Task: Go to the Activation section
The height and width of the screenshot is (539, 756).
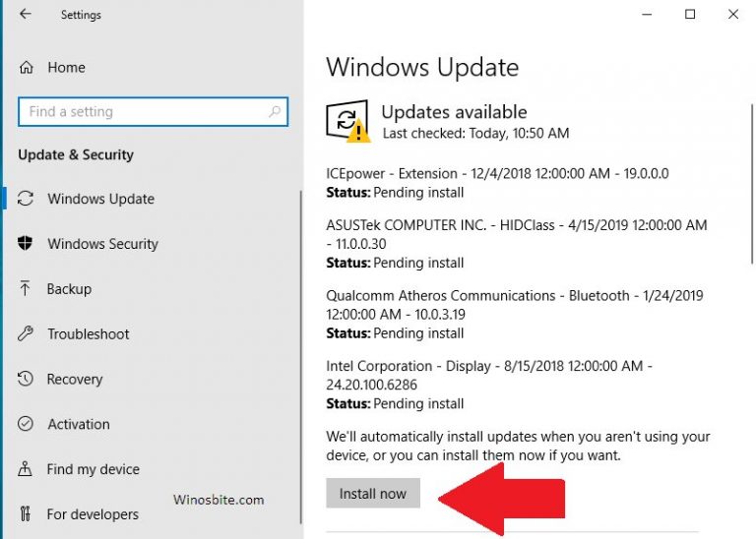Action: click(x=79, y=425)
